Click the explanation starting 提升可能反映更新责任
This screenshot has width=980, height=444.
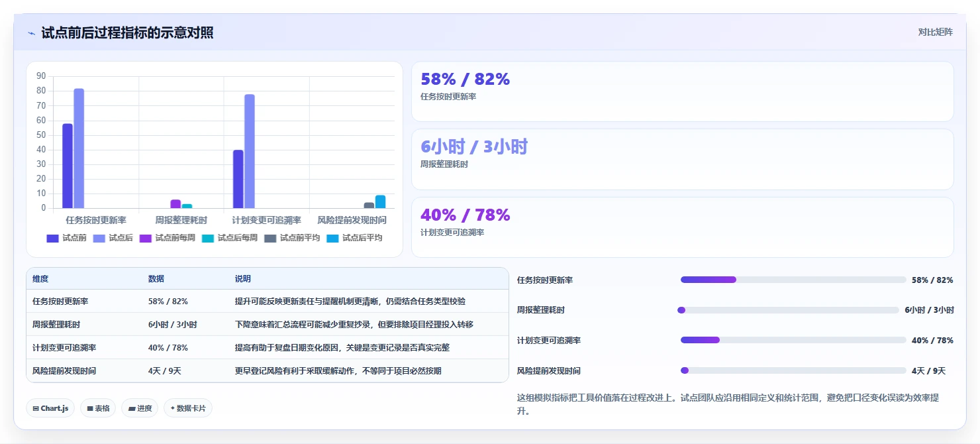pyautogui.click(x=350, y=301)
